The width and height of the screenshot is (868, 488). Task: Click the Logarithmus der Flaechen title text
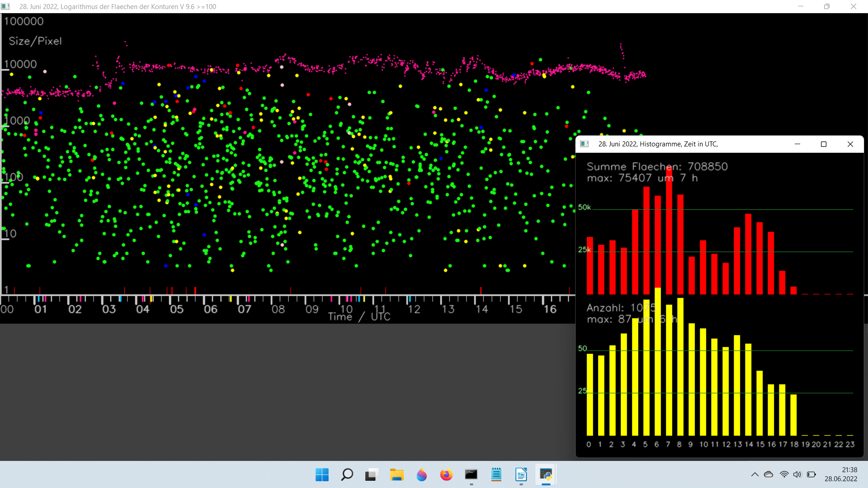point(118,6)
